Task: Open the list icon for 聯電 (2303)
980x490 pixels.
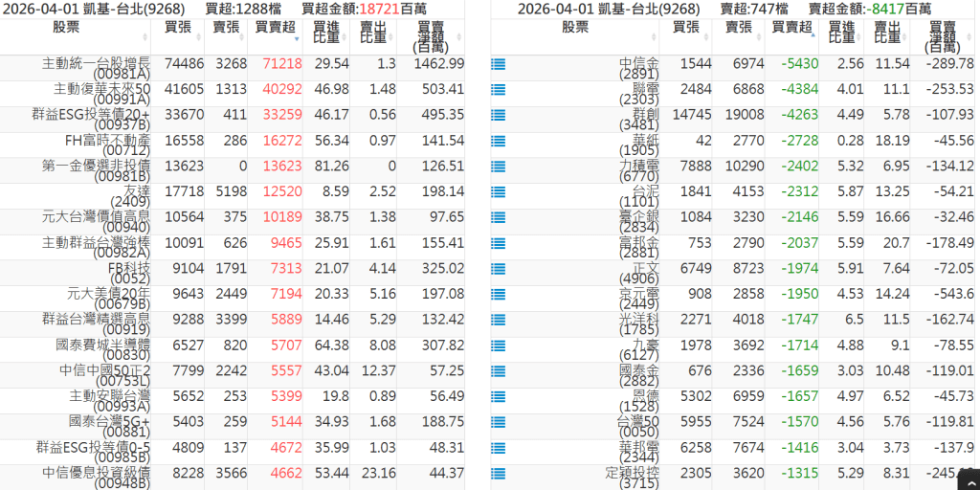Action: point(498,91)
